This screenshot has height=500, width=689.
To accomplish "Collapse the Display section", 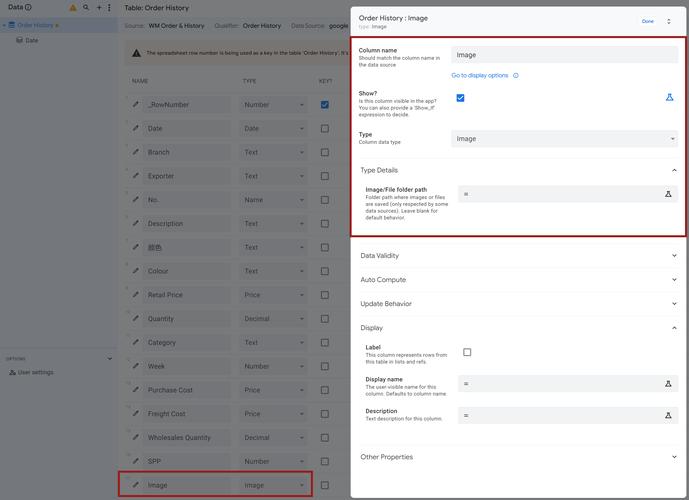I will pos(674,328).
